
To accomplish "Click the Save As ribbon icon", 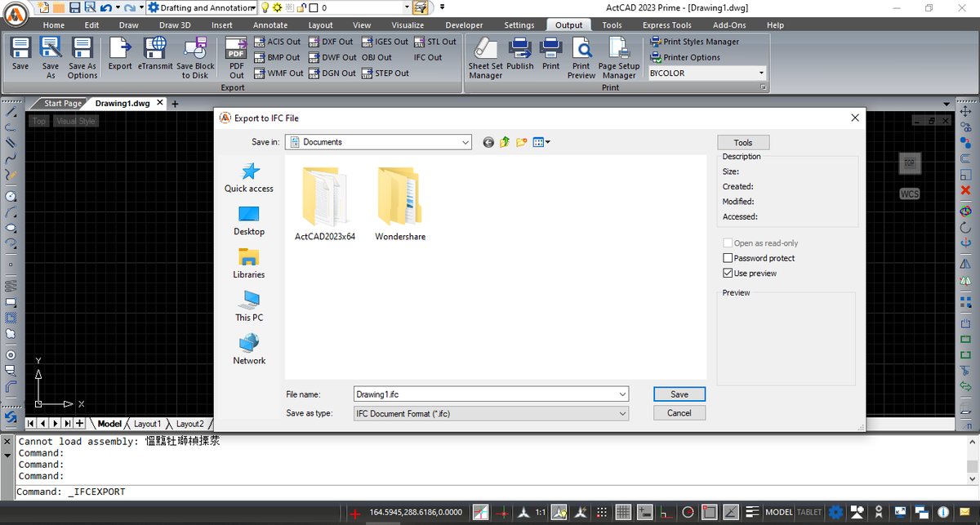I will 51,57.
